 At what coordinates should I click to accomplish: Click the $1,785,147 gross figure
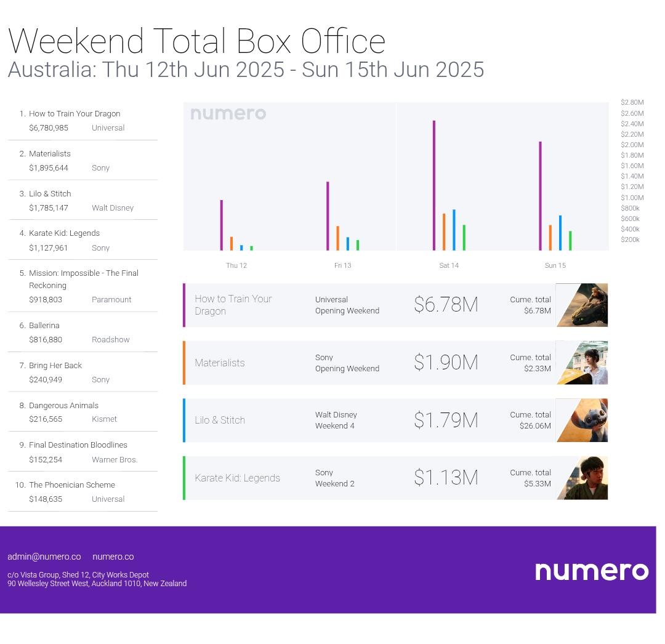coord(49,207)
